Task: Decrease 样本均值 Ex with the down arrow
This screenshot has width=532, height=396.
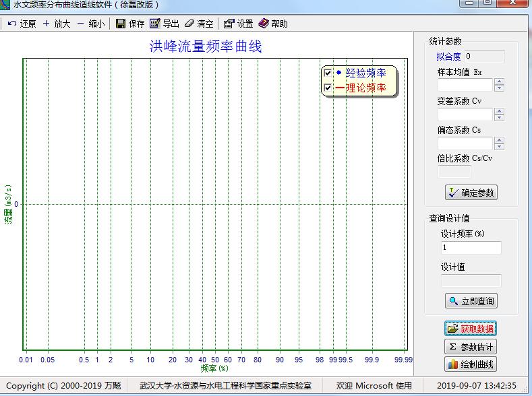Action: tap(499, 88)
